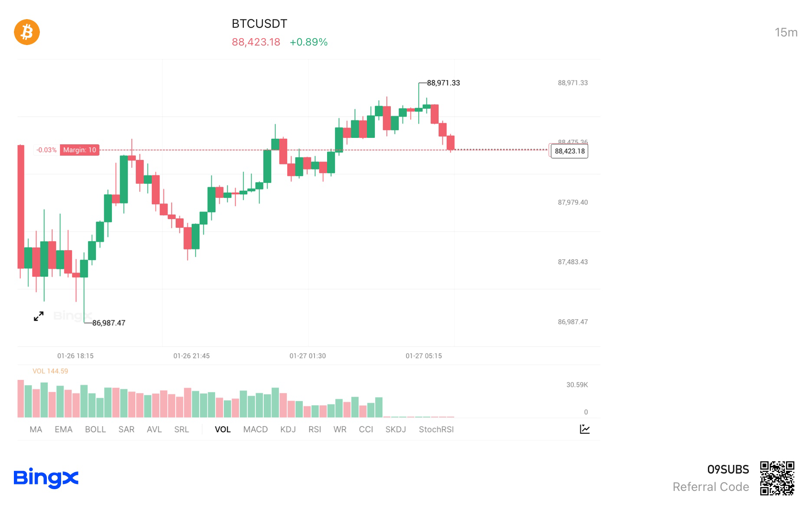This screenshot has height=510, width=812.
Task: Click the SKDJ indicator label
Action: coord(396,429)
